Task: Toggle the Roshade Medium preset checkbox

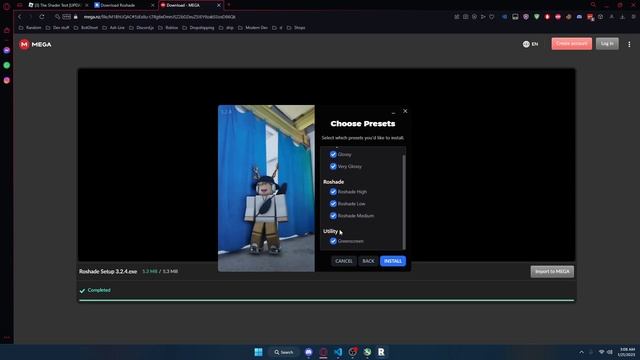Action: [x=333, y=216]
